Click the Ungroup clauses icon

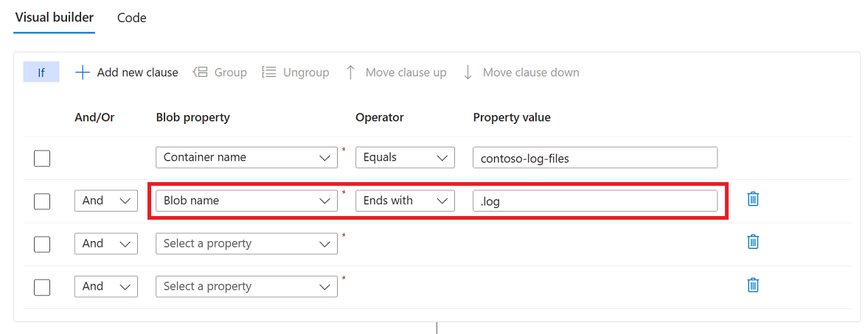pos(269,72)
